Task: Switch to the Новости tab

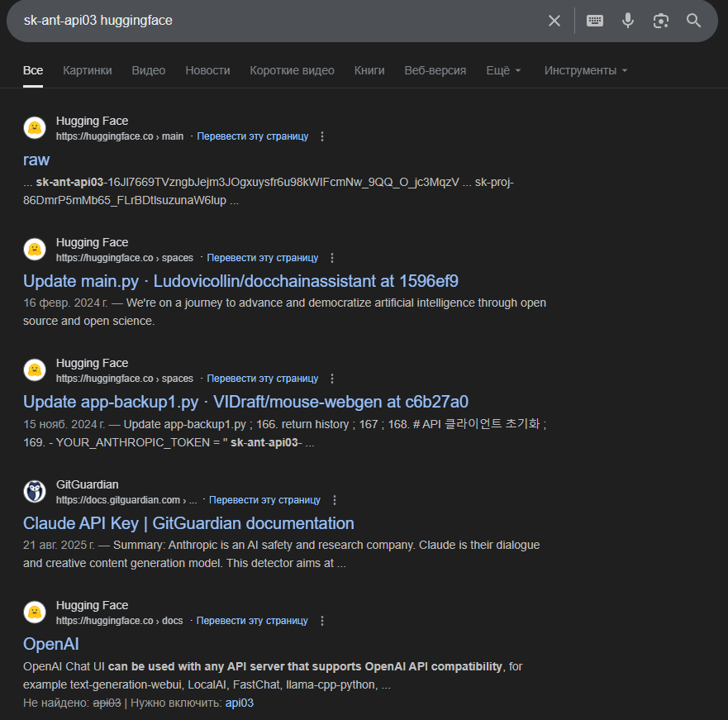Action: pos(207,70)
